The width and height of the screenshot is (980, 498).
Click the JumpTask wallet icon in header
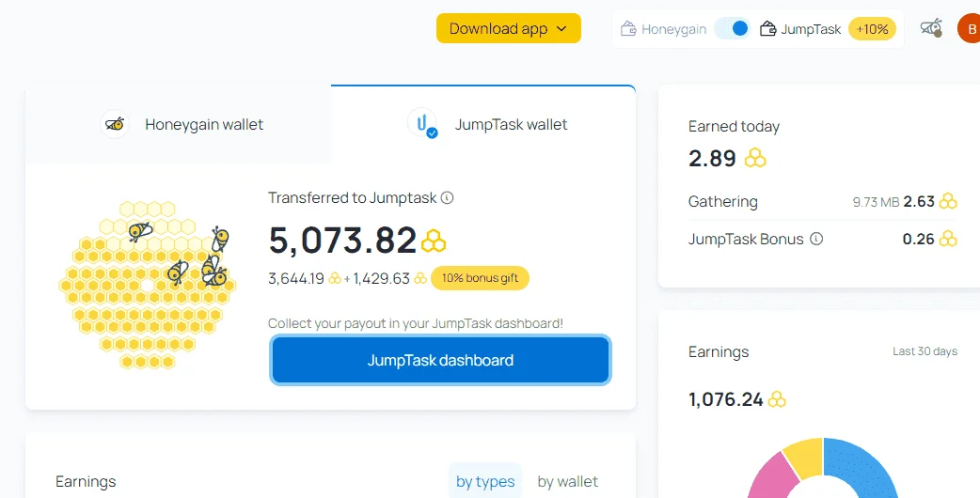(767, 29)
